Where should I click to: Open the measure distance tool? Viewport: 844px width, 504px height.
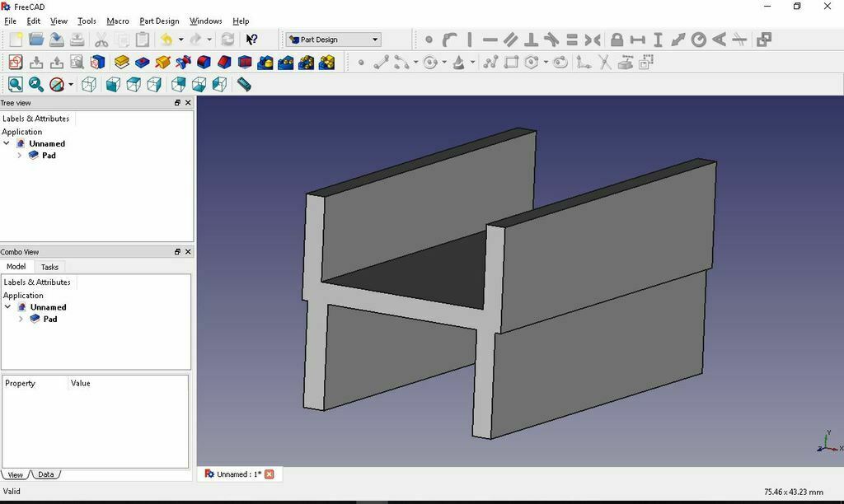(244, 84)
